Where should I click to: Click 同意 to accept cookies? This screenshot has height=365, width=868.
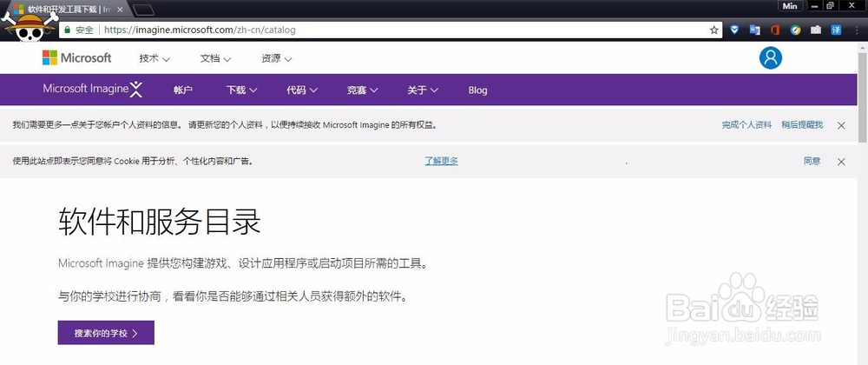[812, 161]
